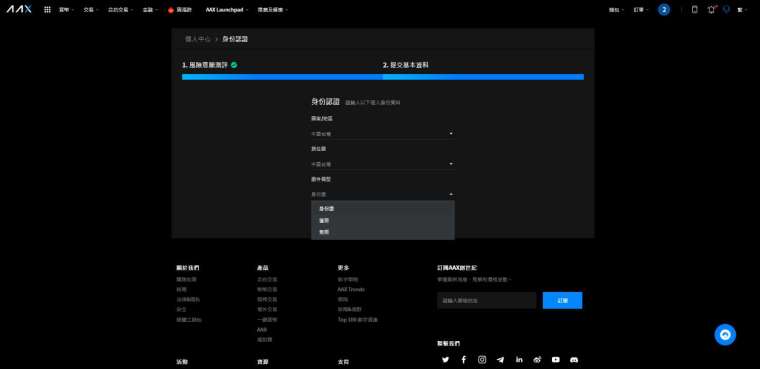The width and height of the screenshot is (760, 369).
Task: Click the blue user avatar icon
Action: [x=664, y=9]
